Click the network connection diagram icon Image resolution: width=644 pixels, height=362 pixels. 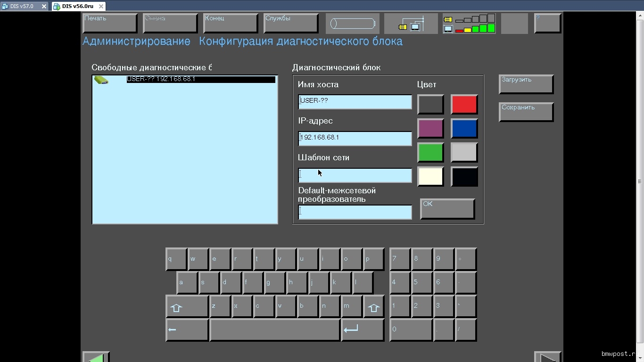click(411, 24)
